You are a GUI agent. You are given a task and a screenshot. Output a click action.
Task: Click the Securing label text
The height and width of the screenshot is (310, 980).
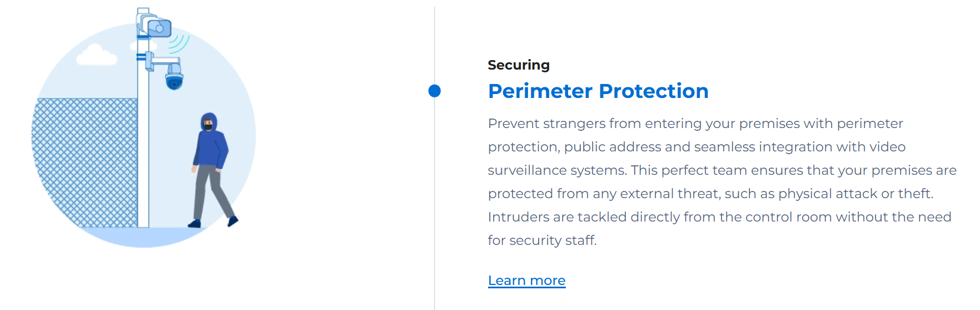point(519,65)
